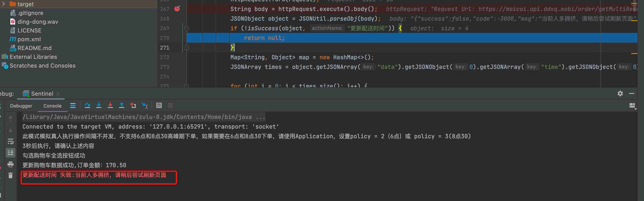Click line number 270 in gutter
Image resolution: width=644 pixels, height=201 pixels.
click(x=165, y=38)
